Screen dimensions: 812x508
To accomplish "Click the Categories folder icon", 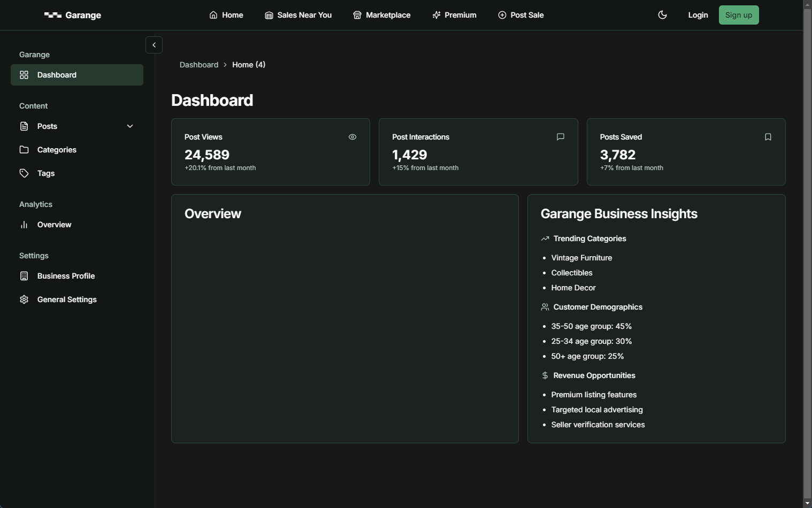I will pos(24,150).
